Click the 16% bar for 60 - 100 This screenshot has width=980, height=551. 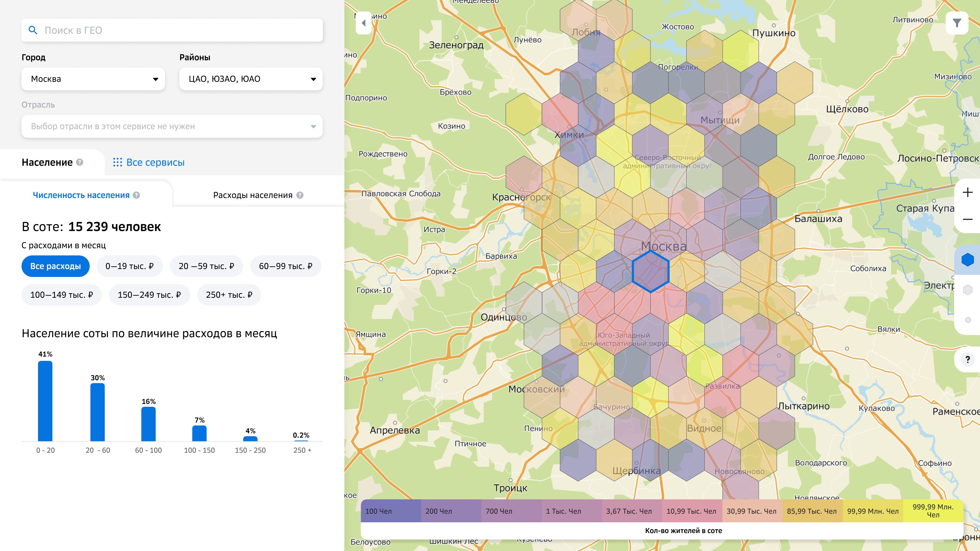[x=148, y=424]
